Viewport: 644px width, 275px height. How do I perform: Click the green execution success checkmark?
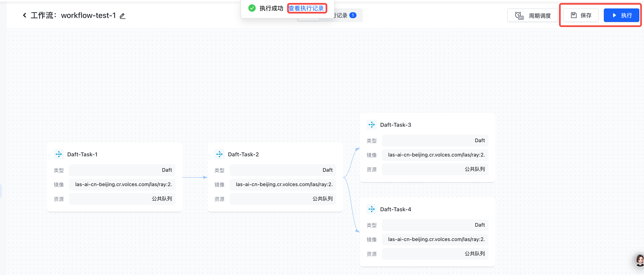pyautogui.click(x=252, y=8)
